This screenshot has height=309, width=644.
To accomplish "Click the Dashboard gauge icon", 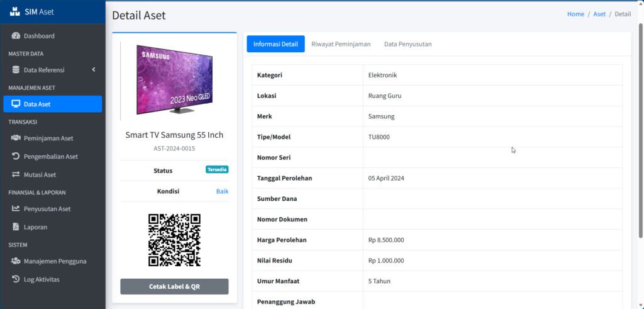I will (x=16, y=36).
